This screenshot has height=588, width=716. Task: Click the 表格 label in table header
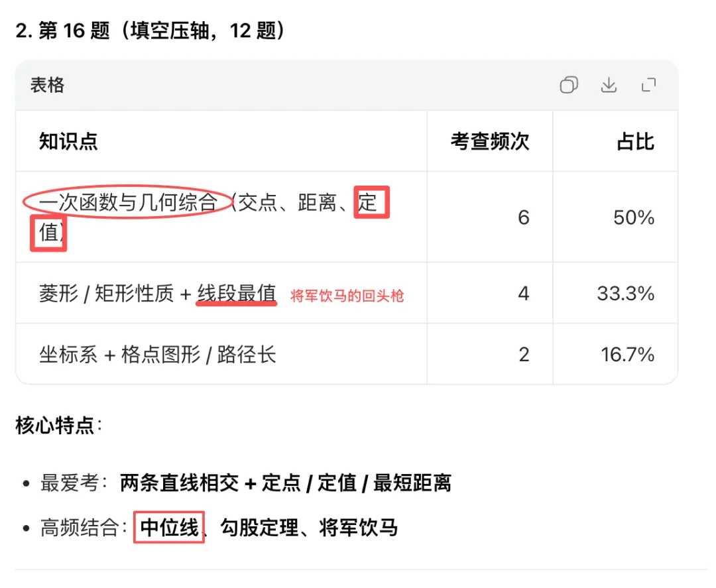click(x=47, y=85)
